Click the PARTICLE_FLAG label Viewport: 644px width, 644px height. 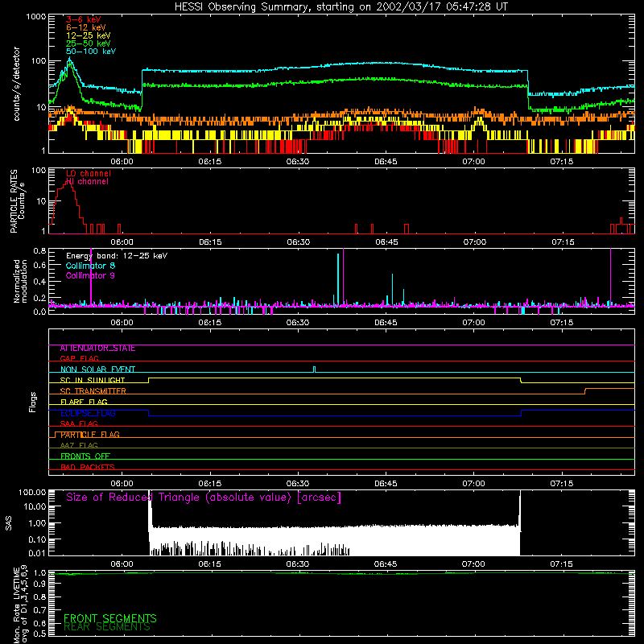(90, 435)
